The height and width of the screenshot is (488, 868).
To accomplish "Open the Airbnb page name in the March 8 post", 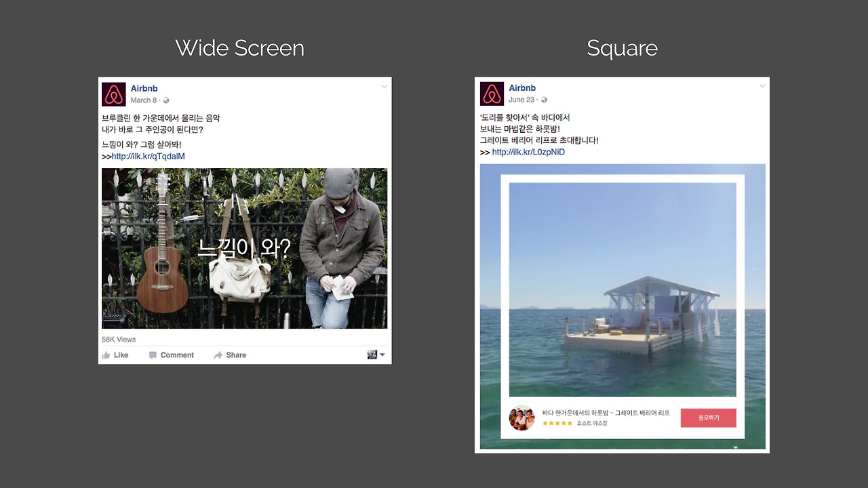I will 144,89.
